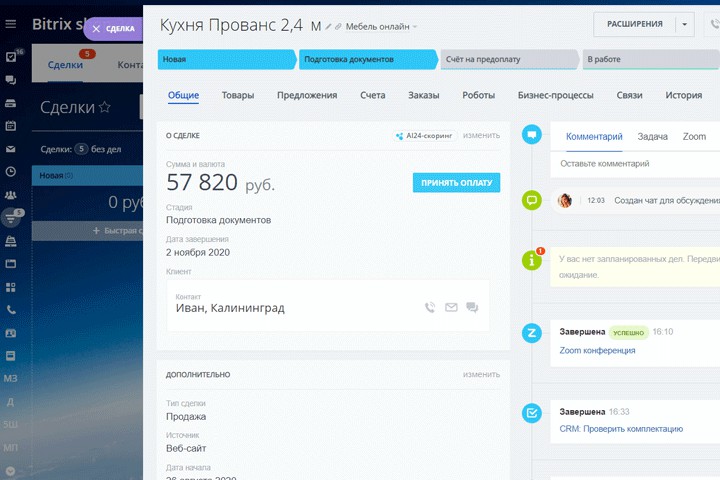Open contact Иван, Калининград
The height and width of the screenshot is (480, 720).
tap(230, 308)
